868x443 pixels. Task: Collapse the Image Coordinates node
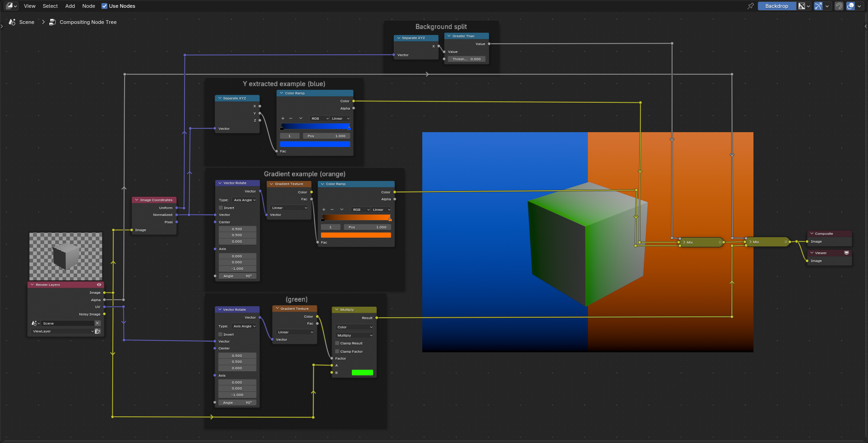[x=137, y=200]
